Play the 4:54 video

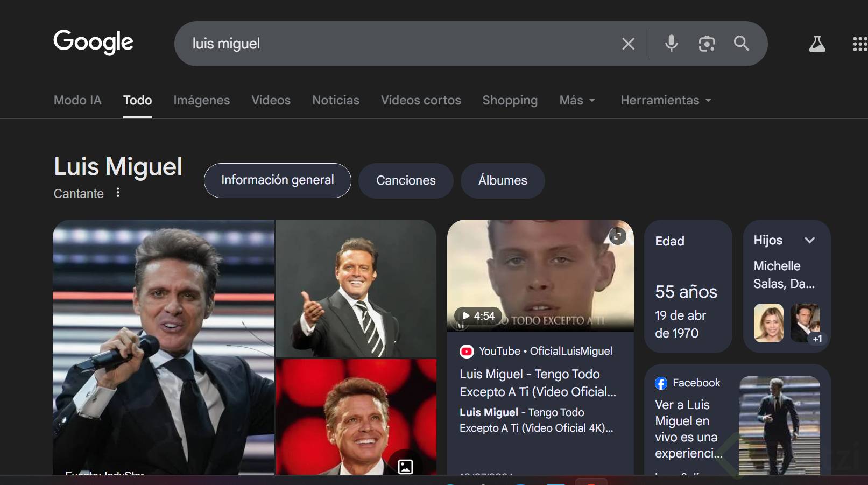pos(478,316)
